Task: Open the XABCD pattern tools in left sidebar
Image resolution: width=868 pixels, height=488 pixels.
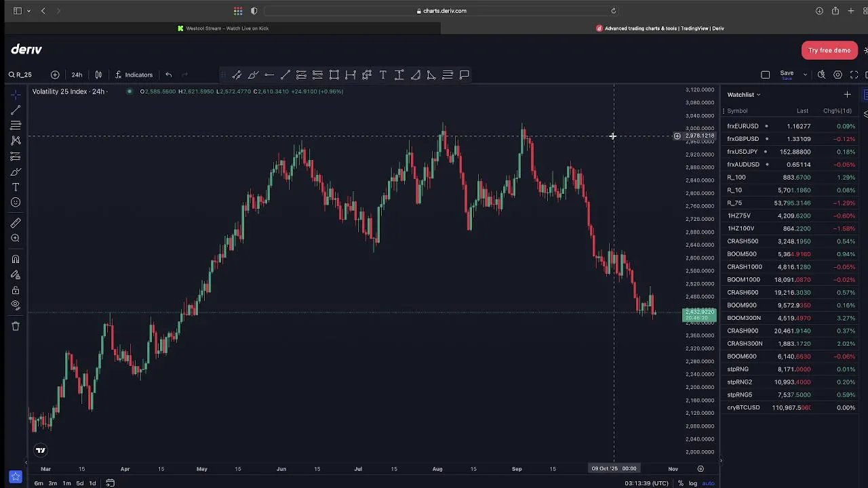Action: [16, 141]
